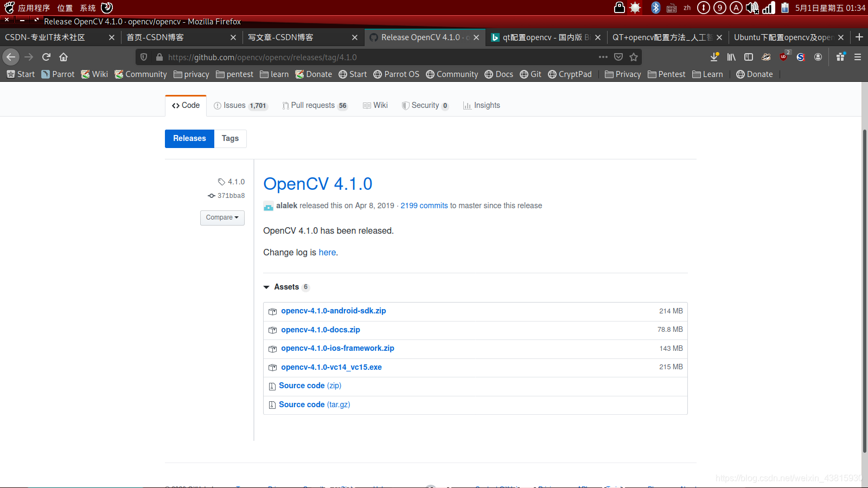Open the Firefox home page
The height and width of the screenshot is (488, 868).
click(63, 57)
